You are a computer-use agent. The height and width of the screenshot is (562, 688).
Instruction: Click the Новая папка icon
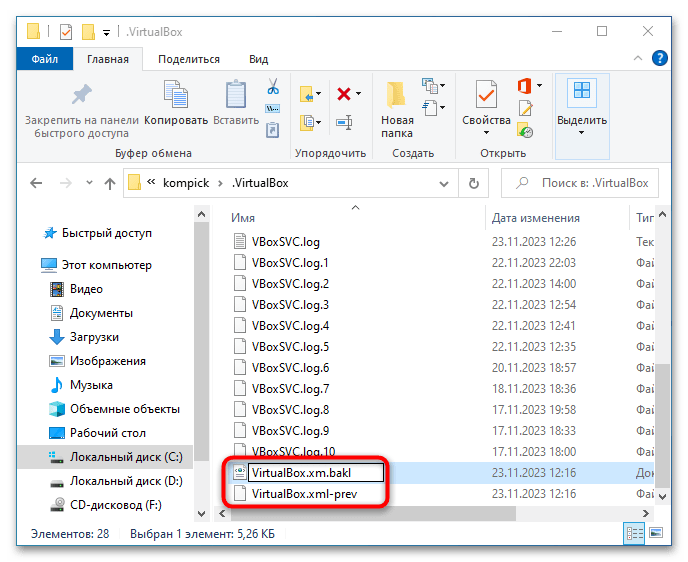coord(396,94)
